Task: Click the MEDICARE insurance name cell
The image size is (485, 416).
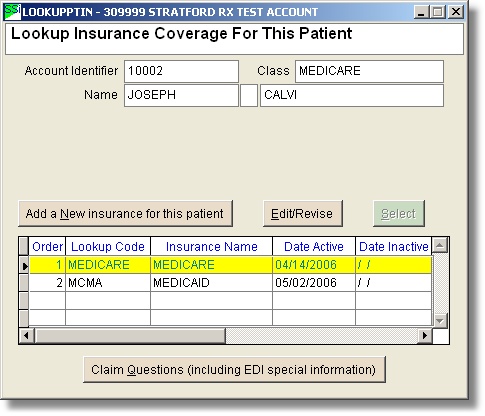Action: (x=212, y=265)
